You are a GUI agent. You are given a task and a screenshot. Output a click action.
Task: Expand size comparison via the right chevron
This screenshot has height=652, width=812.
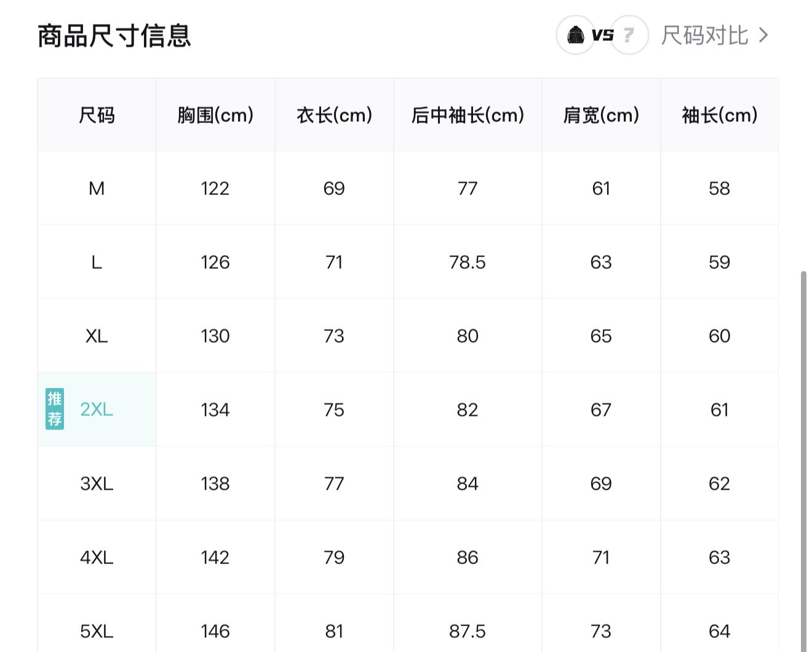763,35
